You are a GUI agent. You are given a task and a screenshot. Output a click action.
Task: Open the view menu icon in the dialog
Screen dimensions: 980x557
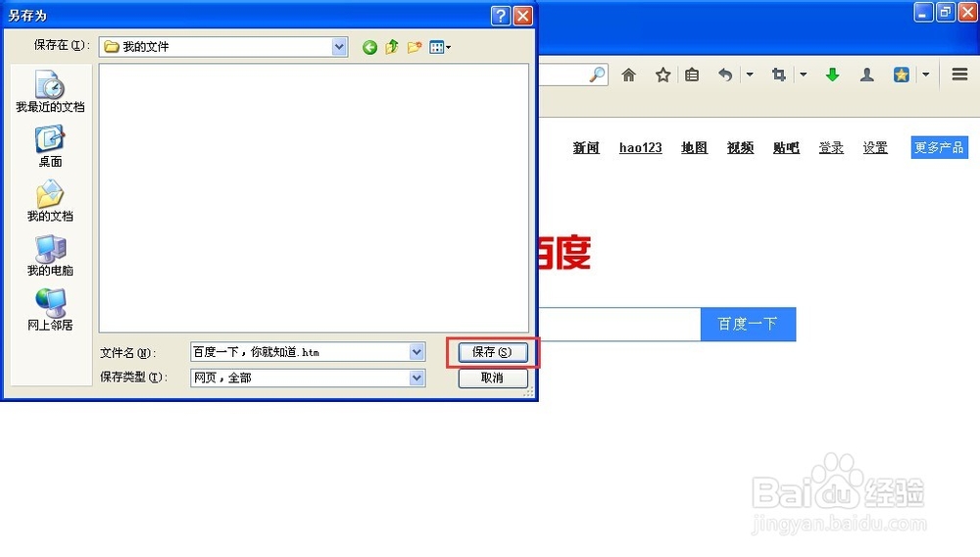tap(440, 47)
